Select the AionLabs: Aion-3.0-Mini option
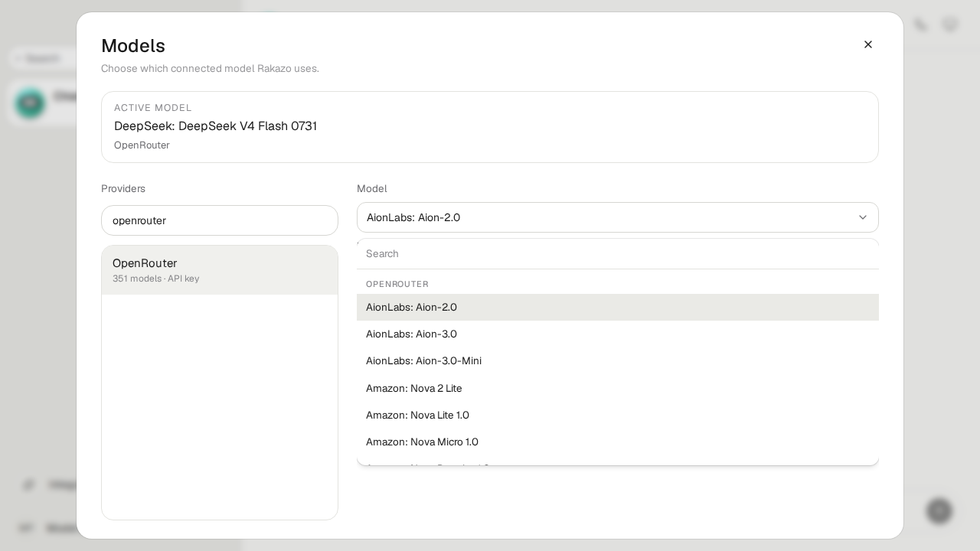980x551 pixels. tap(618, 360)
